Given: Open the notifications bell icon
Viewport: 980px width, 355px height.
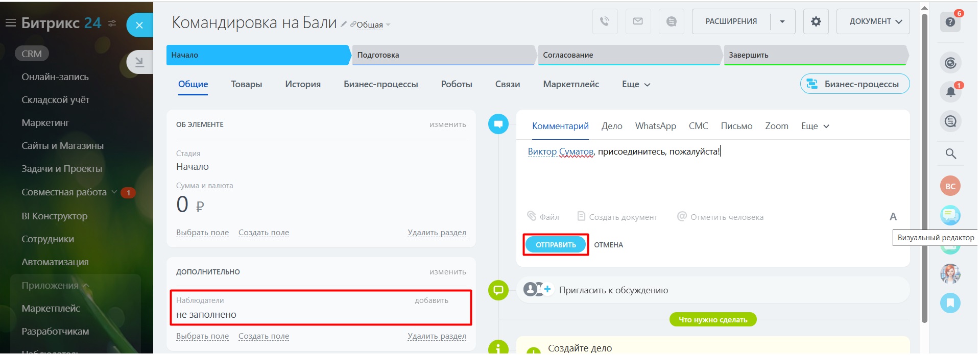Looking at the screenshot, I should (950, 92).
